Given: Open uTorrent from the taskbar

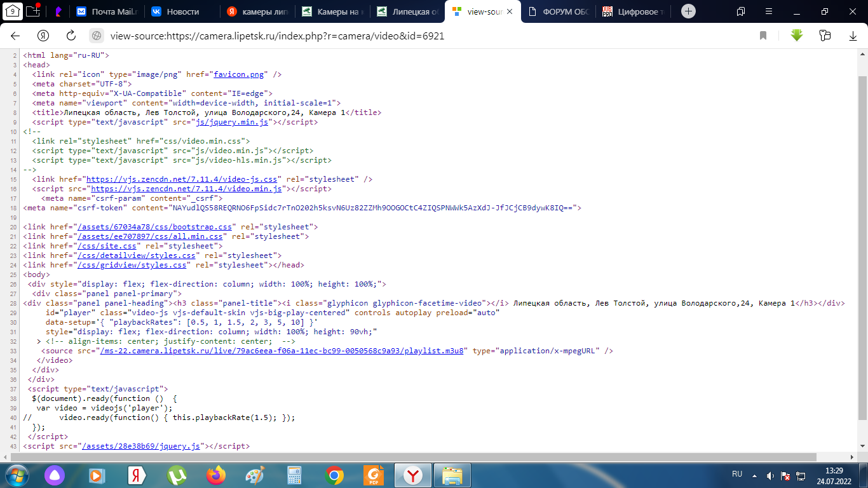Looking at the screenshot, I should point(177,475).
